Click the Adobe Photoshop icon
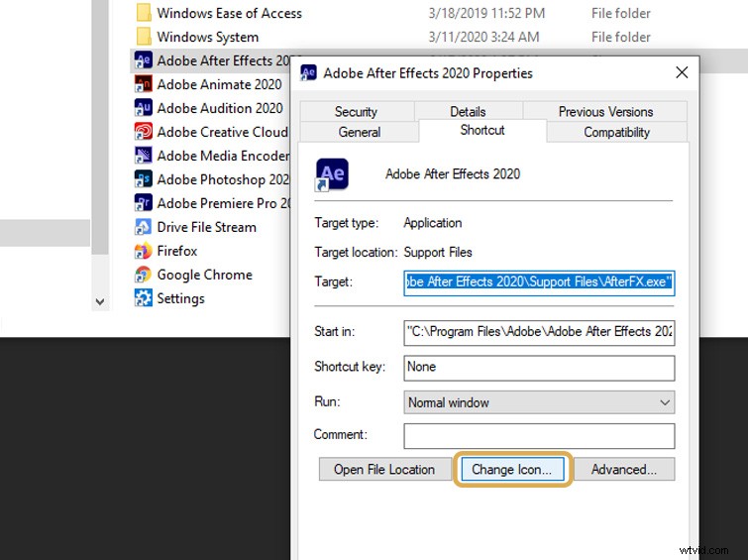 [x=143, y=179]
